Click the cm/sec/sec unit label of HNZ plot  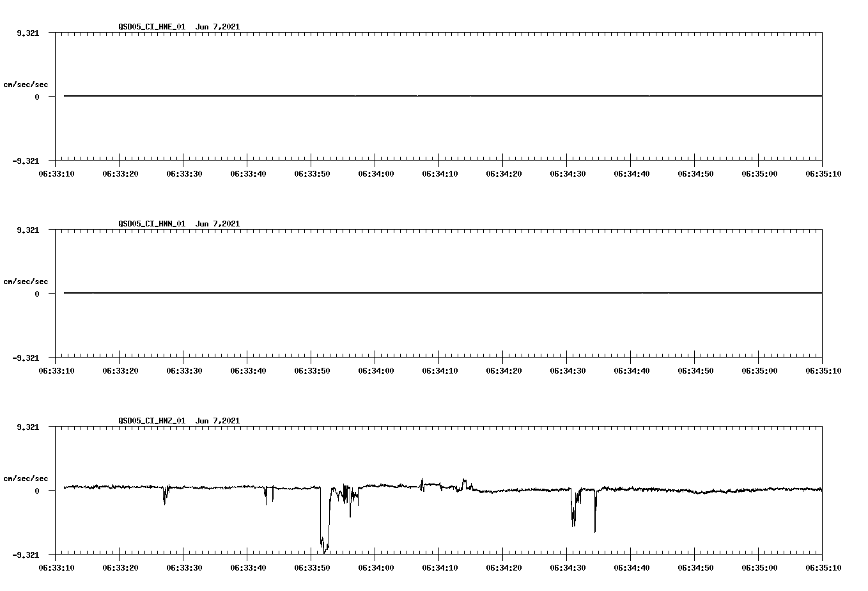click(26, 478)
